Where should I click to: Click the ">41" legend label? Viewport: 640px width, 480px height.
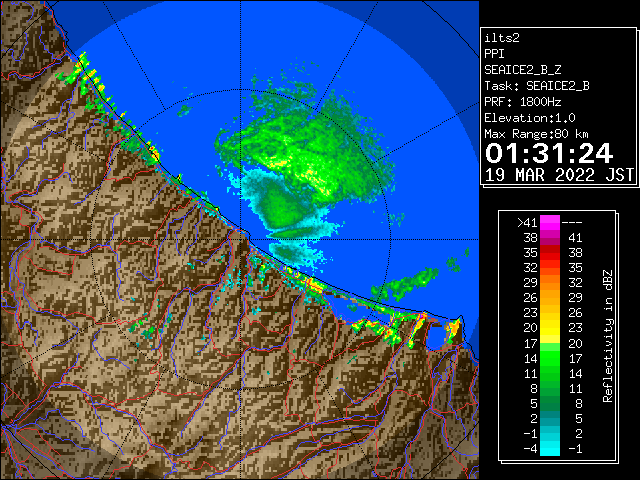pyautogui.click(x=527, y=223)
